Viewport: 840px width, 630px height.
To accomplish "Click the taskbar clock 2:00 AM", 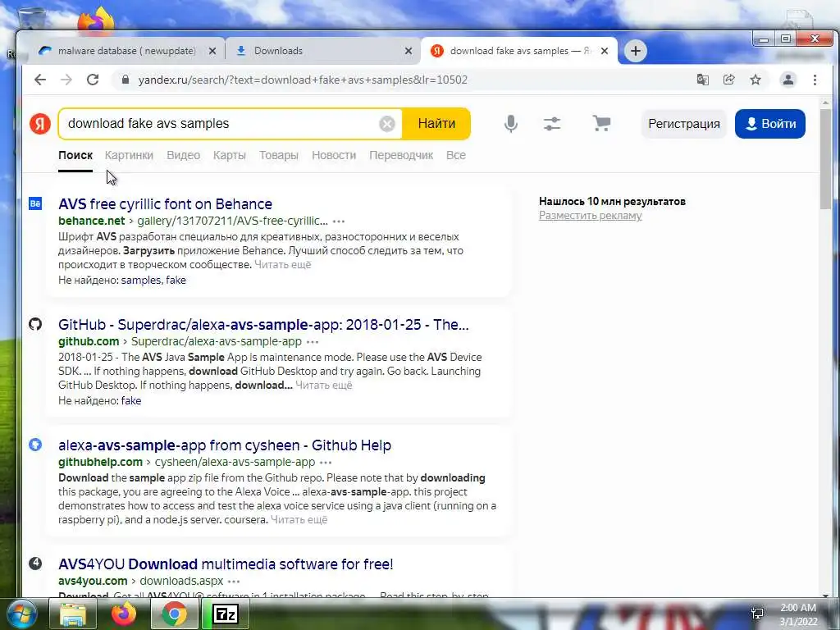I will [797, 608].
